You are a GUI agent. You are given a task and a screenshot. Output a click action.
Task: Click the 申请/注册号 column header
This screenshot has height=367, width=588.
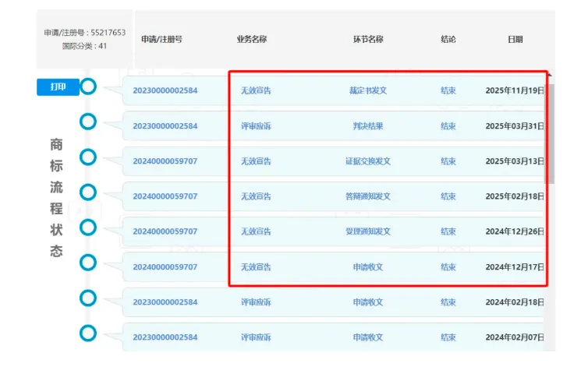(x=161, y=40)
